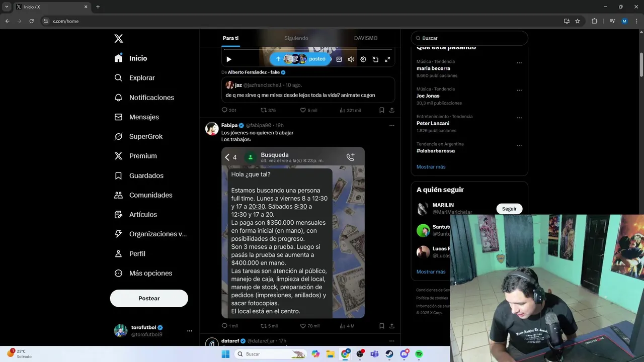Bookmark the Alberto Fernández video post
Screen dimensions: 644x362
382,110
